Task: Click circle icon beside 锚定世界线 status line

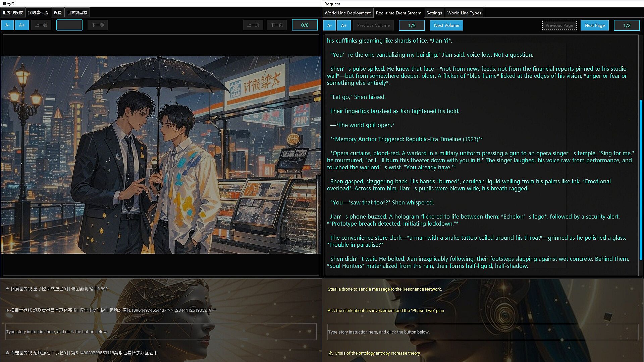Action: (7, 353)
